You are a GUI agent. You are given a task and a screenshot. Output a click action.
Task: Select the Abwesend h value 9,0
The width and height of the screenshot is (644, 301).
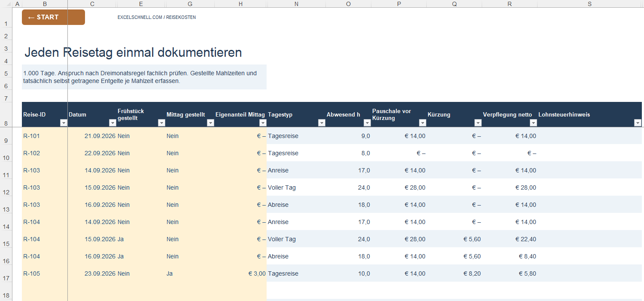point(348,136)
